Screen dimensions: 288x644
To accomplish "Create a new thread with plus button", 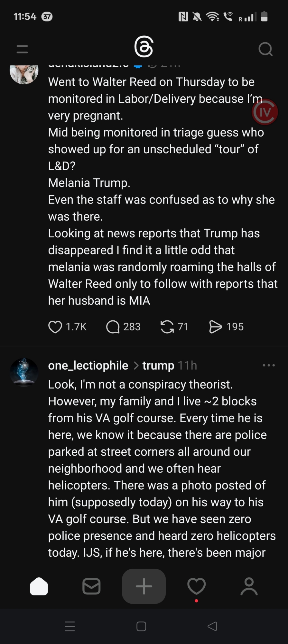I will (144, 586).
